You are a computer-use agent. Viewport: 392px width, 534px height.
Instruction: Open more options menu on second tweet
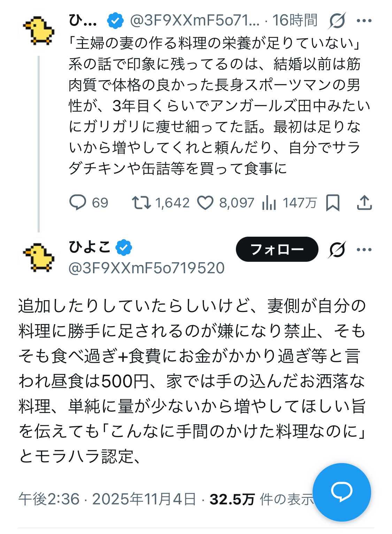364,250
